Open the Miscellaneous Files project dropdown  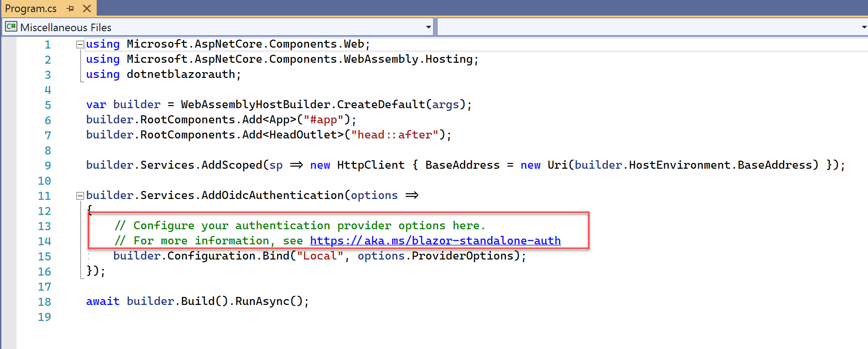(x=428, y=27)
